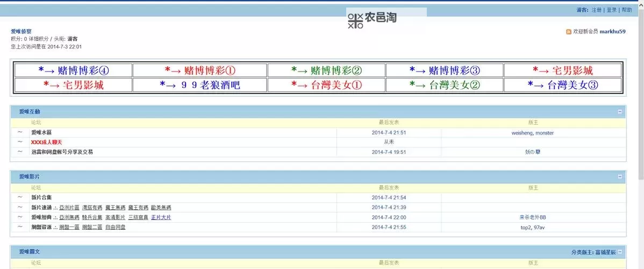Click the last post time 2014-7-4 21:54
This screenshot has height=269, width=644.
pos(389,197)
